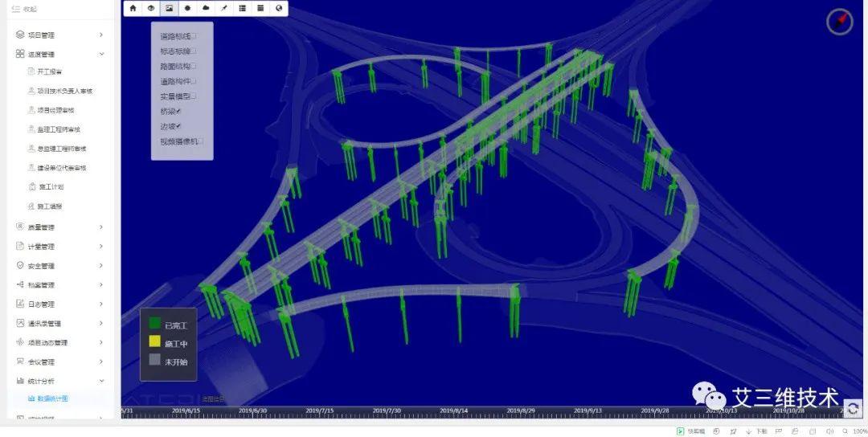
Task: Click timeline at 2019/9/28 mark
Action: 655,411
